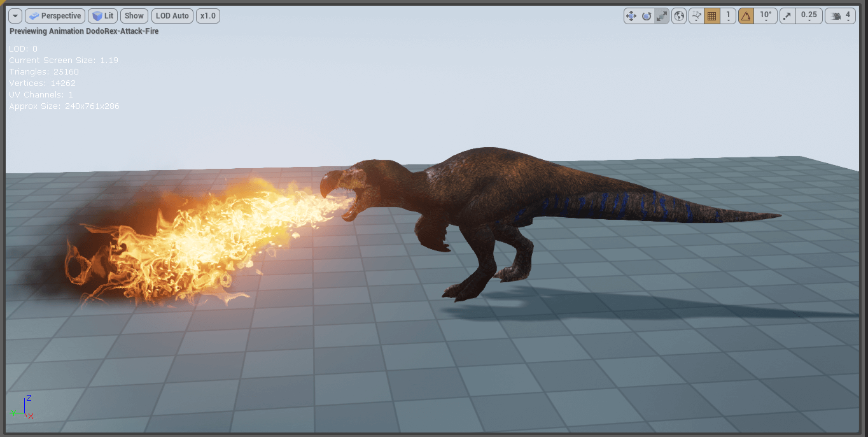Open the camera speed 4 setting
The height and width of the screenshot is (437, 868).
point(840,16)
